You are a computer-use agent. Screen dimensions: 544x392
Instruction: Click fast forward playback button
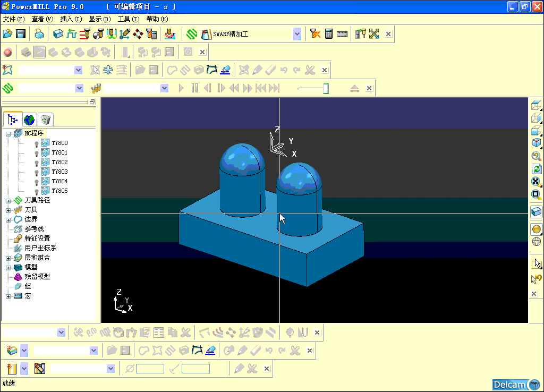point(248,88)
